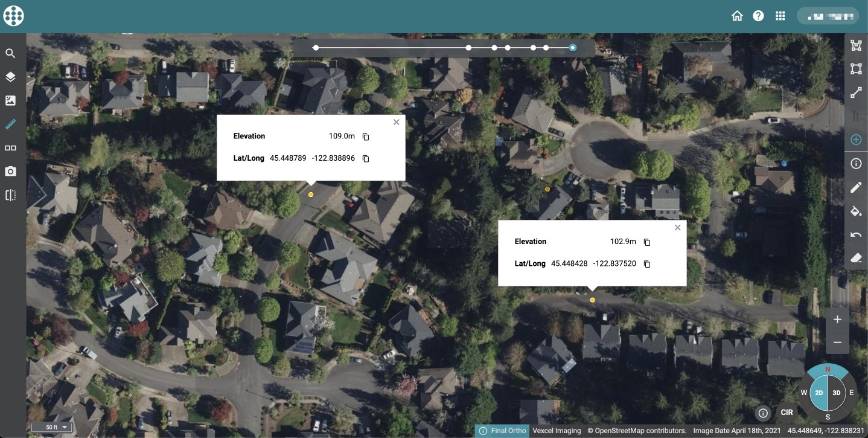This screenshot has width=868, height=438.
Task: Open the app grid menu
Action: point(780,16)
